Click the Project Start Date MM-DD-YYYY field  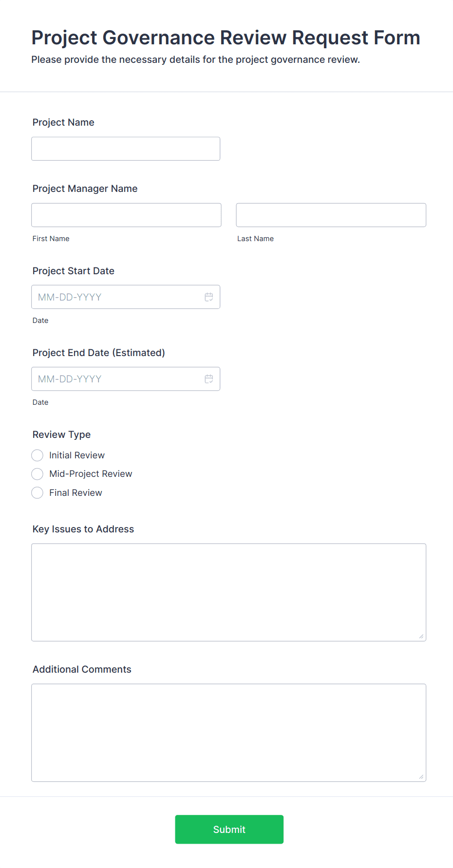tap(112, 297)
